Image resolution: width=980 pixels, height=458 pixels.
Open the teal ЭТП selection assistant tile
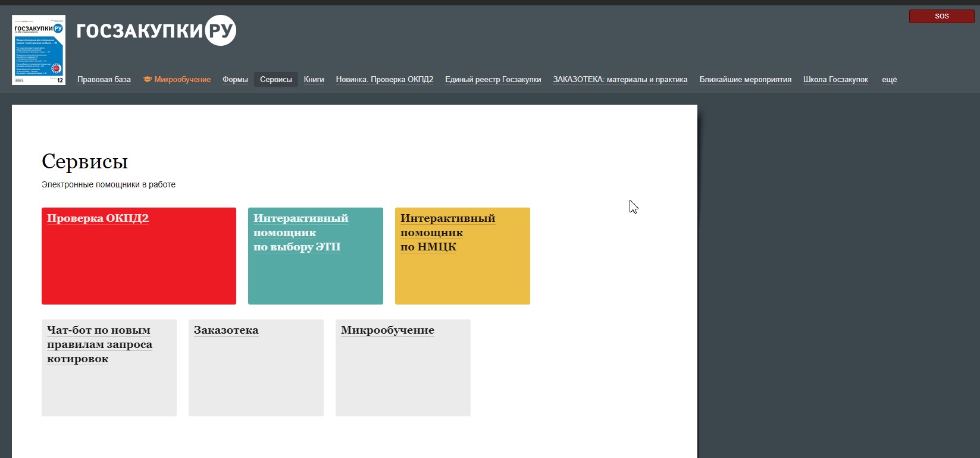pos(315,256)
